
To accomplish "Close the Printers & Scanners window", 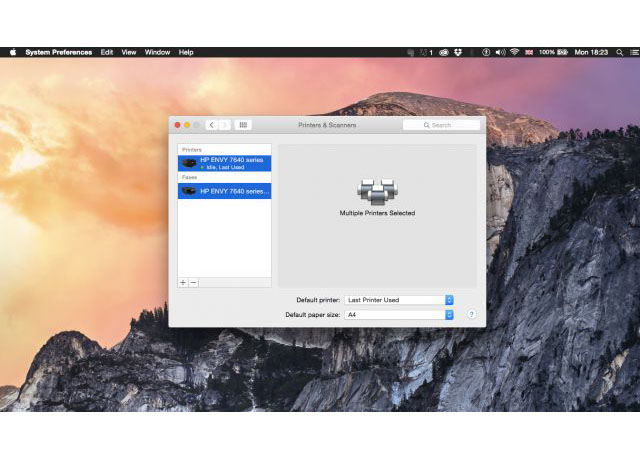I will [178, 125].
